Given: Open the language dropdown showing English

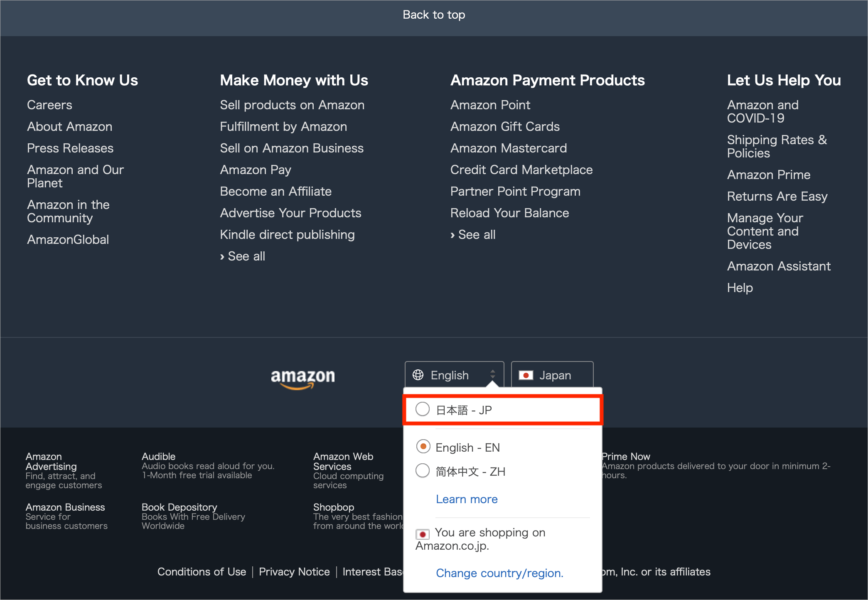Looking at the screenshot, I should (x=453, y=375).
